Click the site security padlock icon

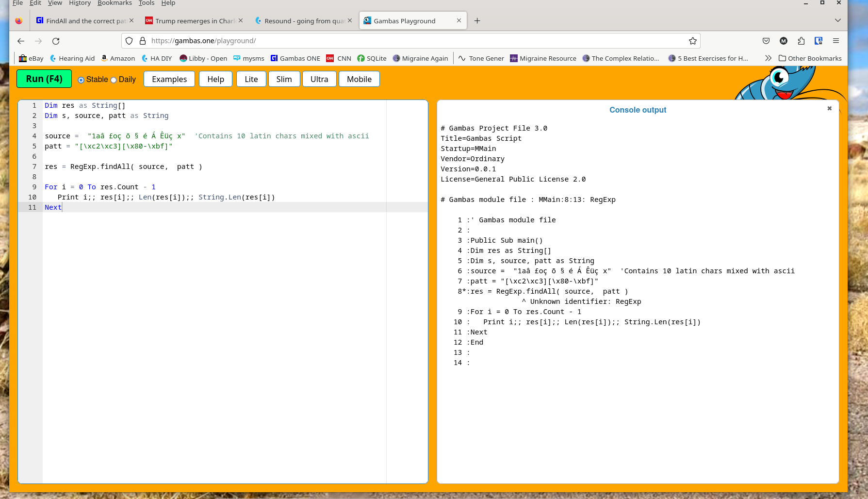point(143,41)
